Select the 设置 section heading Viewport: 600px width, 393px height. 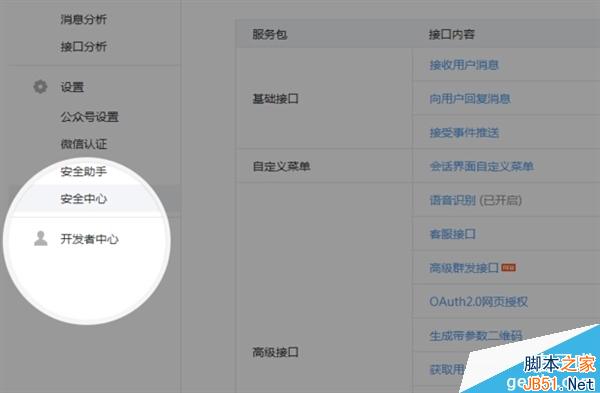tap(72, 87)
